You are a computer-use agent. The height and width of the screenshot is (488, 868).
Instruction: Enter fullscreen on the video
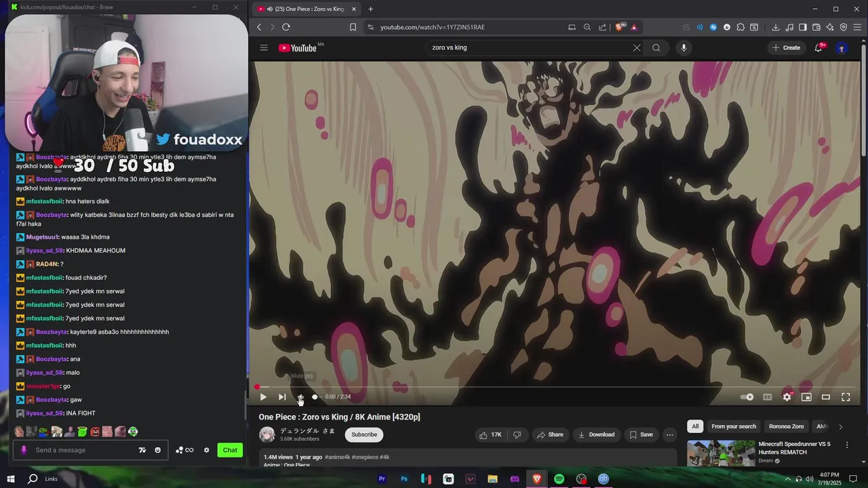(846, 397)
